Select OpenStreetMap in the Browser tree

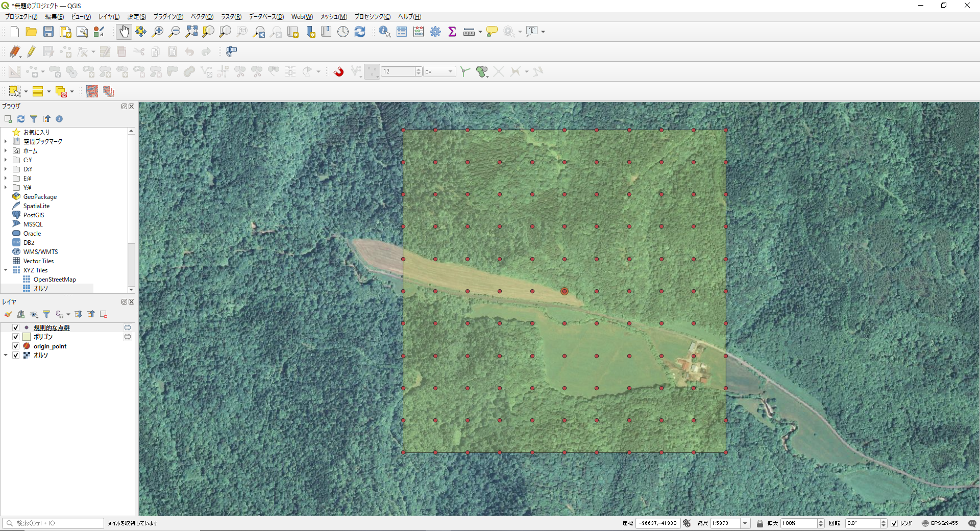(55, 280)
